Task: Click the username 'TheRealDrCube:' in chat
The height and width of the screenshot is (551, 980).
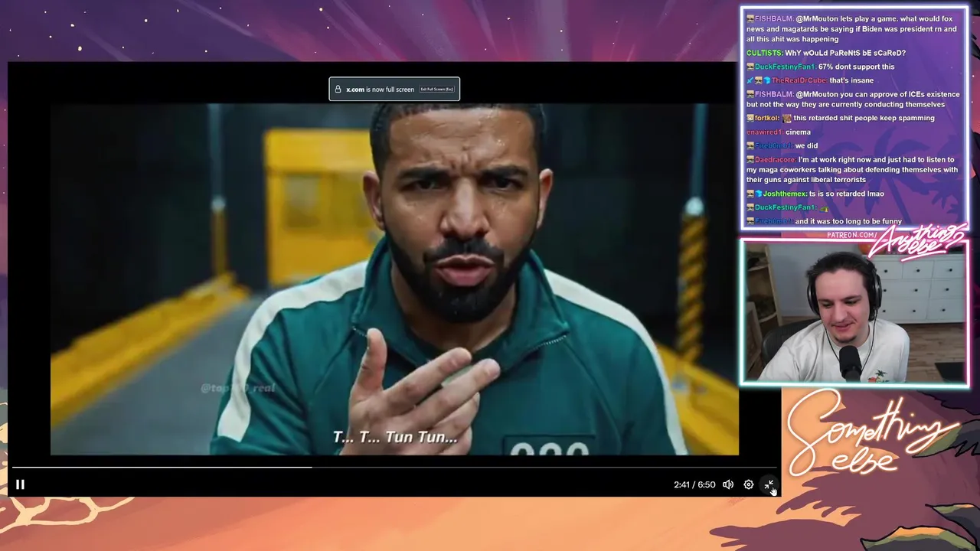Action: click(799, 80)
